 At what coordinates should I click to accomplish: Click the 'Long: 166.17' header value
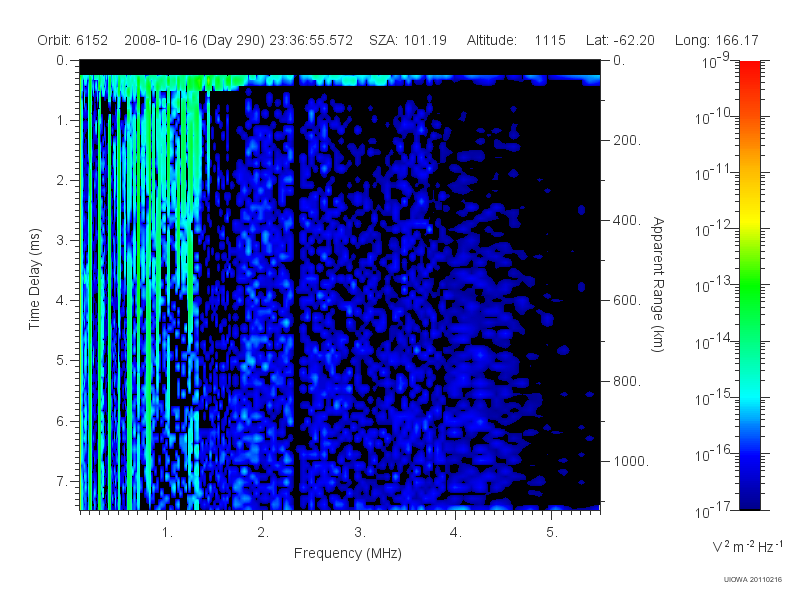[716, 40]
